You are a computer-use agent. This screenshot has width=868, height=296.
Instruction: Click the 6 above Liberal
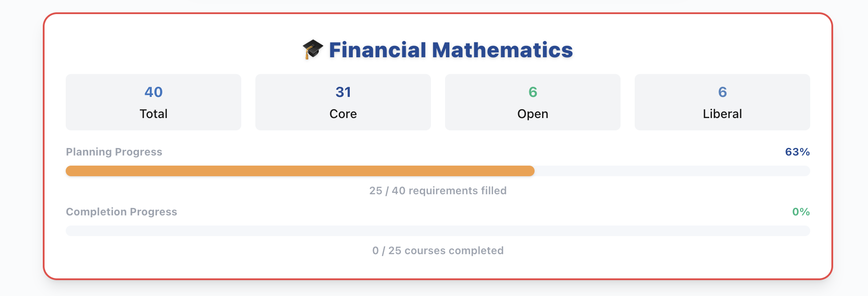tap(722, 92)
